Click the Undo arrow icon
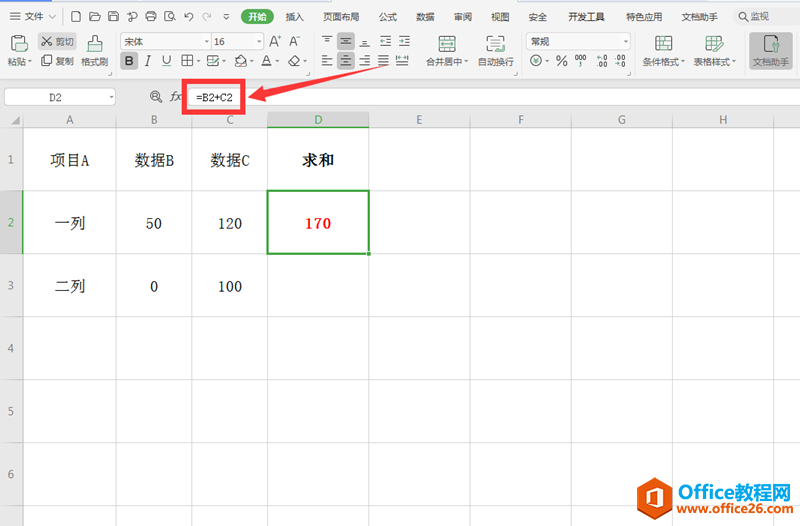Screen dimensions: 800x526 point(188,17)
